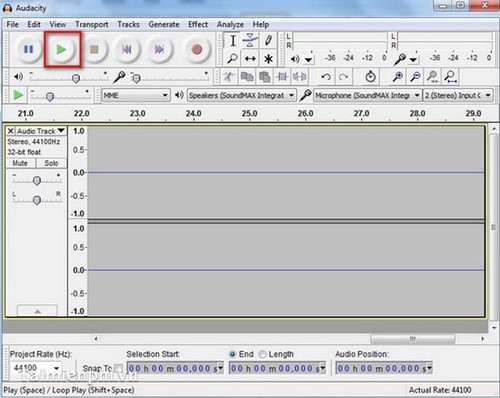
Task: Click the Pause transport button
Action: 29,50
